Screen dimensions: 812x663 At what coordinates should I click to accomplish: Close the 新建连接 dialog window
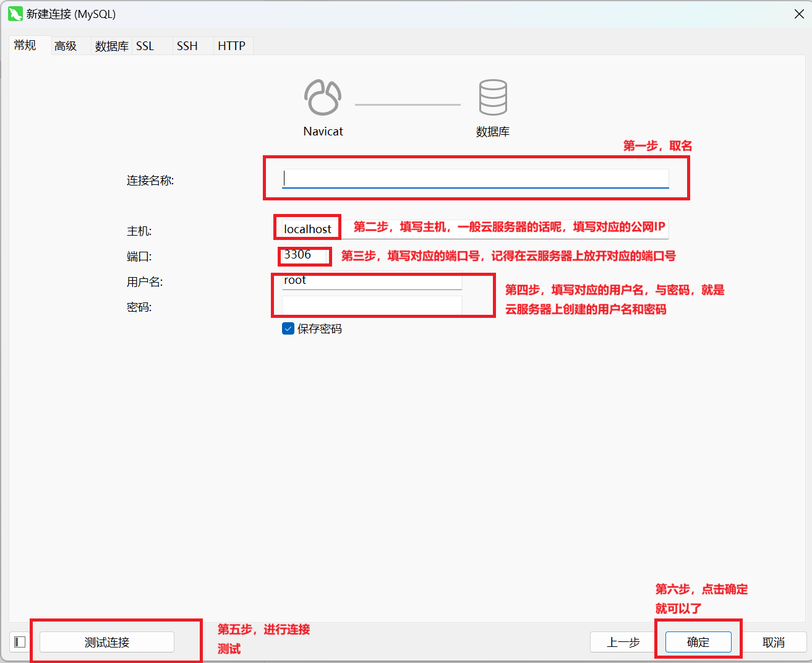coord(799,14)
